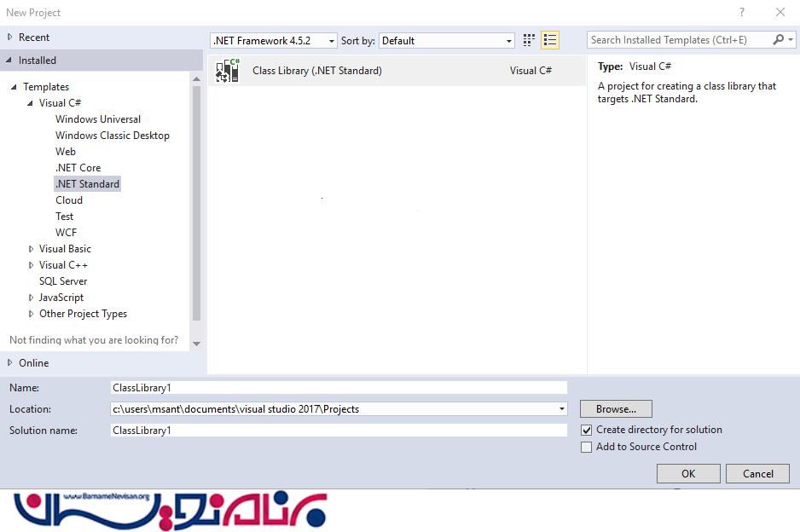
Task: Open the Sort by dropdown
Action: point(446,41)
